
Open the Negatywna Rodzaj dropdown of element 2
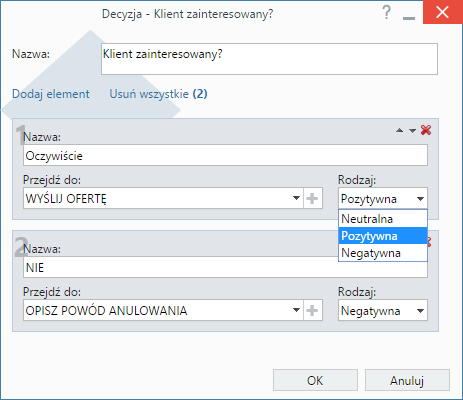pyautogui.click(x=420, y=311)
